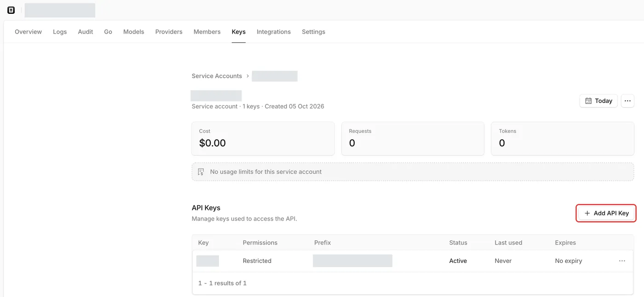Click the Service Accounts breadcrumb link
644x297 pixels.
coord(217,76)
